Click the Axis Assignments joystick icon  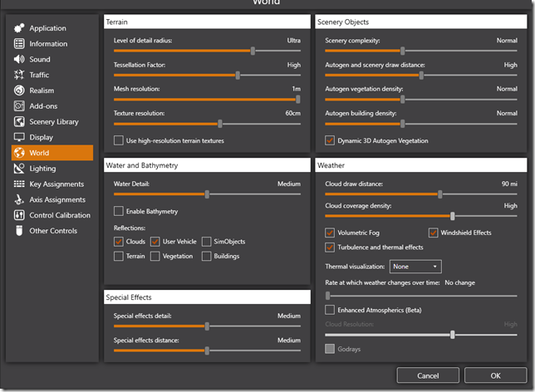pos(19,199)
